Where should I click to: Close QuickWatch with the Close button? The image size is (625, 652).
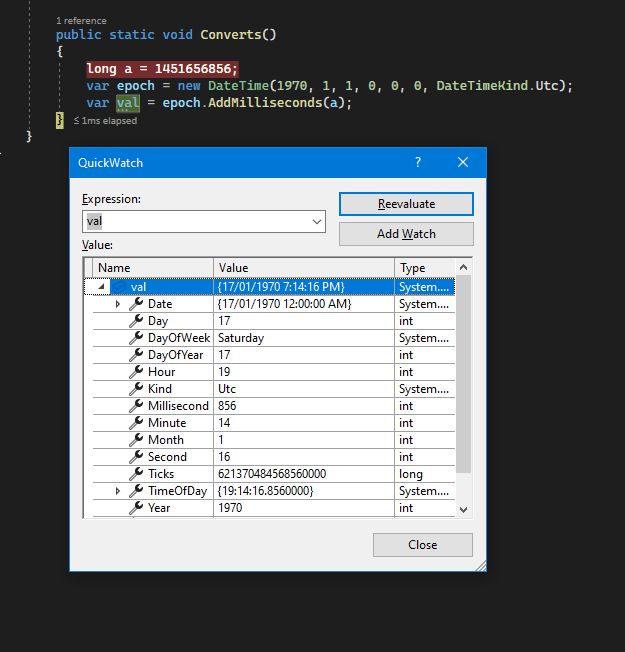point(422,545)
